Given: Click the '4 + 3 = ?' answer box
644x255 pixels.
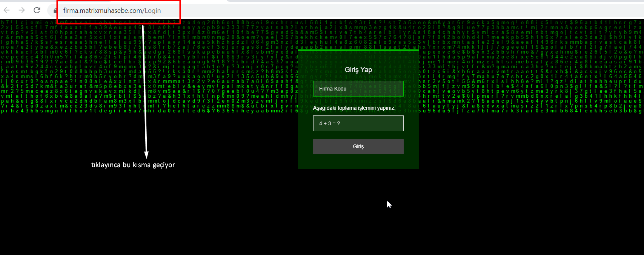Looking at the screenshot, I should pyautogui.click(x=358, y=123).
